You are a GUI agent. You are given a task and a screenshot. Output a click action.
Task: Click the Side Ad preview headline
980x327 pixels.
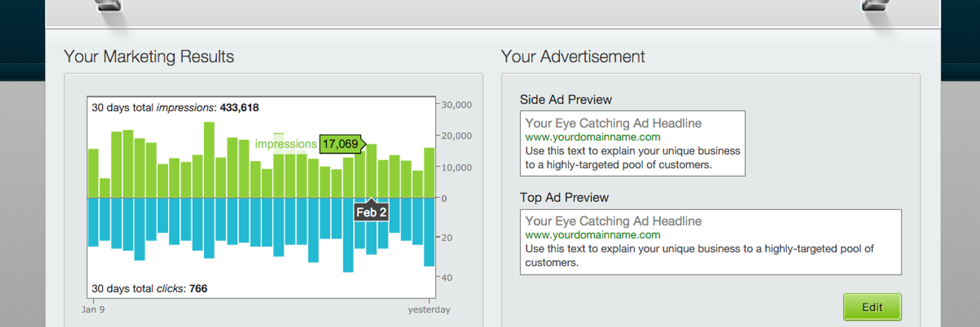point(613,123)
